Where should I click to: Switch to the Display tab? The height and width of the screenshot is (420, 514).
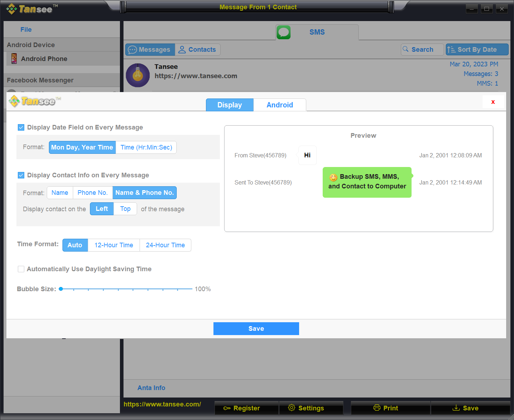pyautogui.click(x=230, y=105)
